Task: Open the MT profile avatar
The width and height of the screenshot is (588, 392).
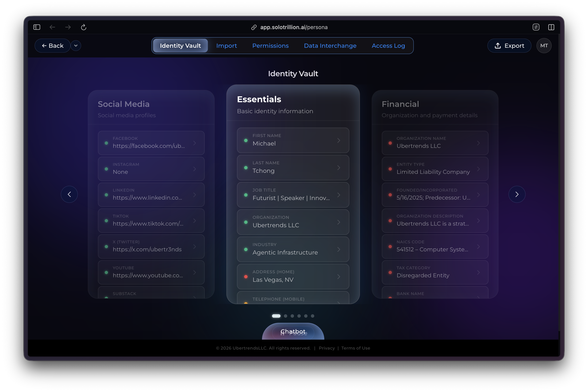Action: coord(544,45)
